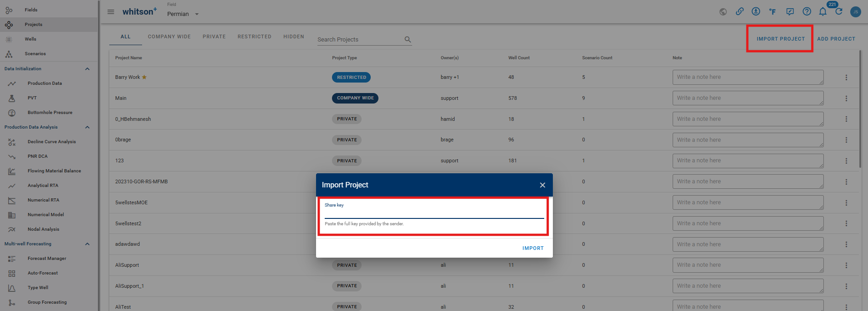Open the three-dot menu for 202310-GOR-RS-MFMB
This screenshot has width=868, height=311.
pos(846,182)
